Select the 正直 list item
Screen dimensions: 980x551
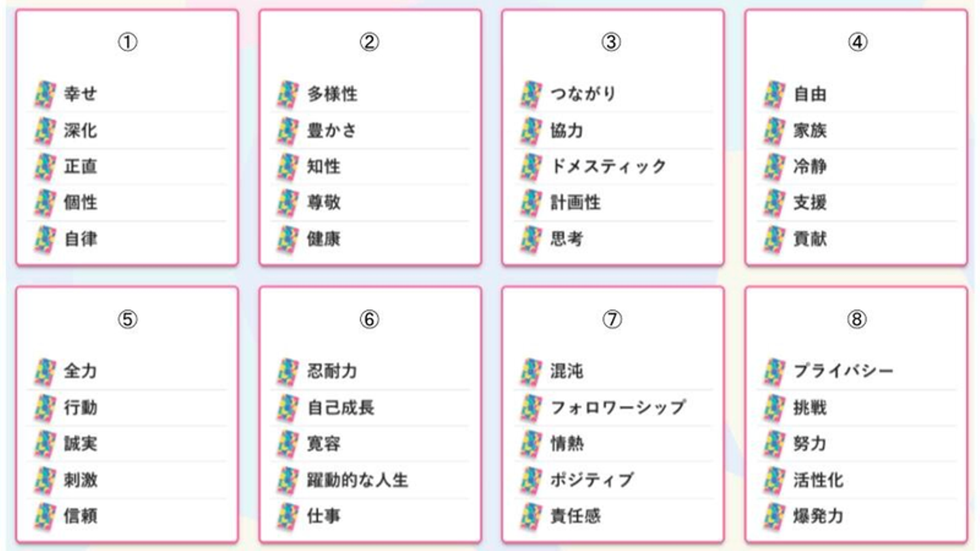tap(80, 167)
